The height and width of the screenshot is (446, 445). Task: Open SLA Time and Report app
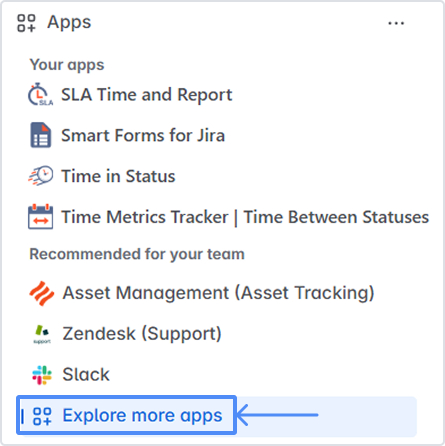tap(146, 95)
